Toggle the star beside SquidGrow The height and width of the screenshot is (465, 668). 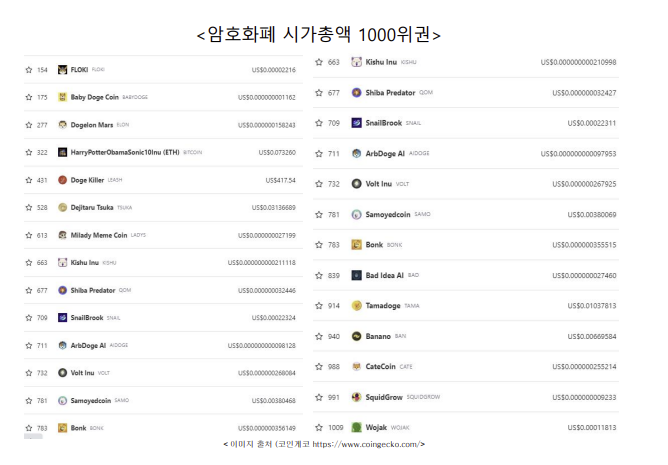319,397
